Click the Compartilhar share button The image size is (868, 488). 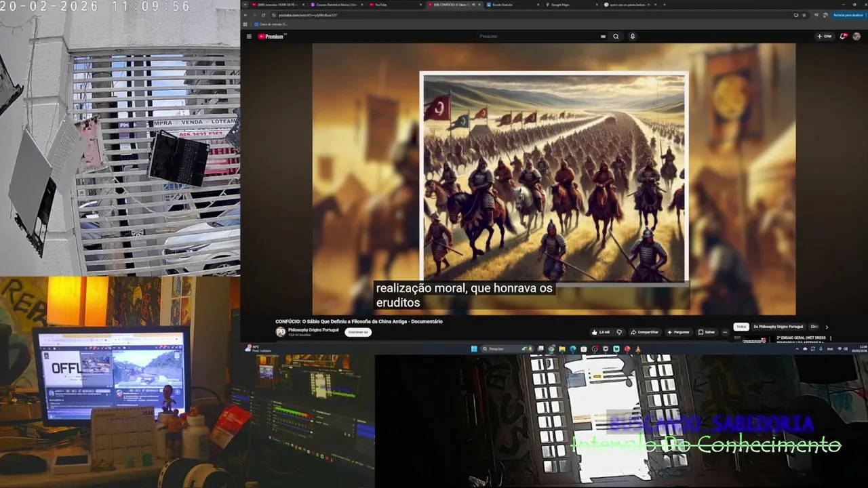pyautogui.click(x=645, y=332)
